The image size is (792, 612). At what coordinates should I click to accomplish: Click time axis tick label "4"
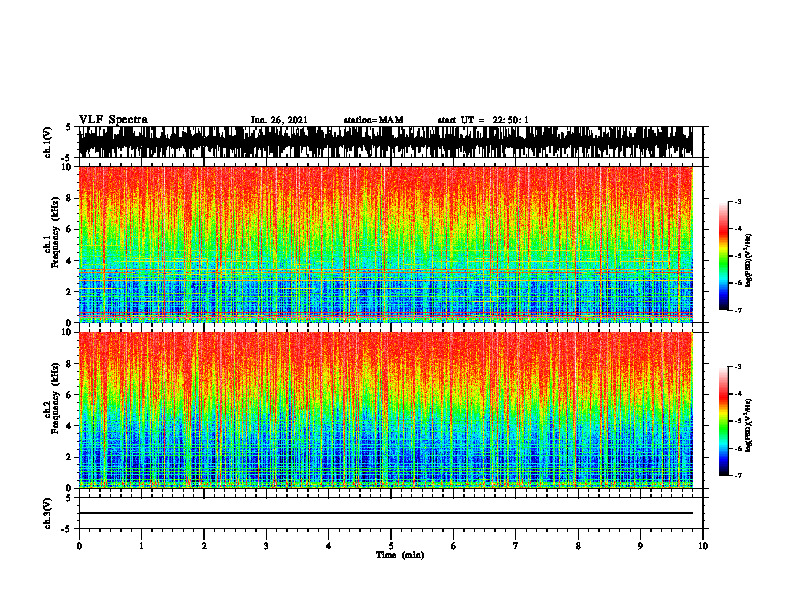tap(329, 546)
